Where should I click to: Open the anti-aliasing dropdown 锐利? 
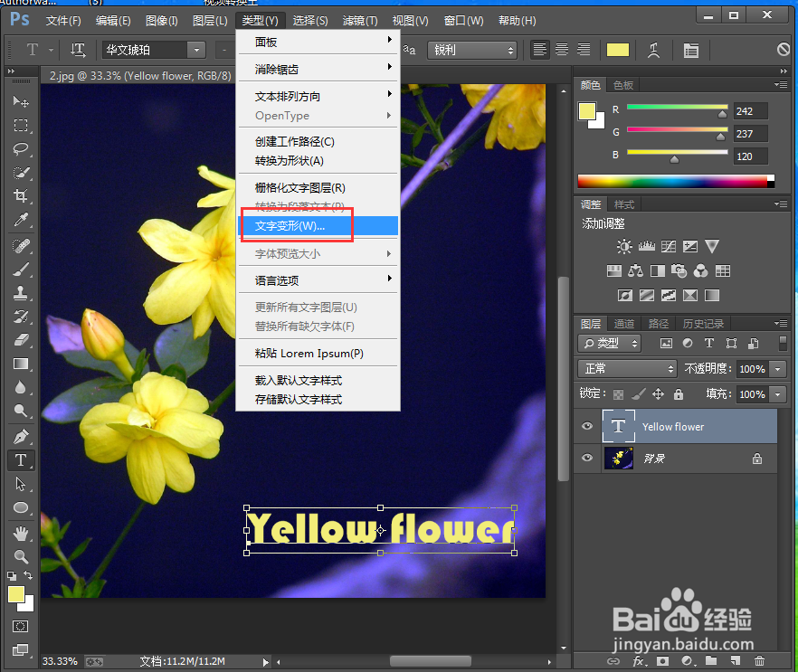471,50
